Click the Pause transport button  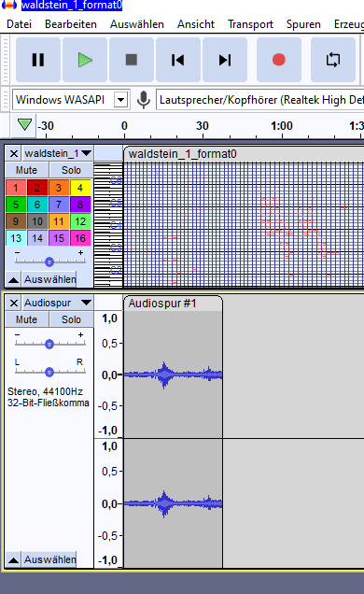pos(38,60)
